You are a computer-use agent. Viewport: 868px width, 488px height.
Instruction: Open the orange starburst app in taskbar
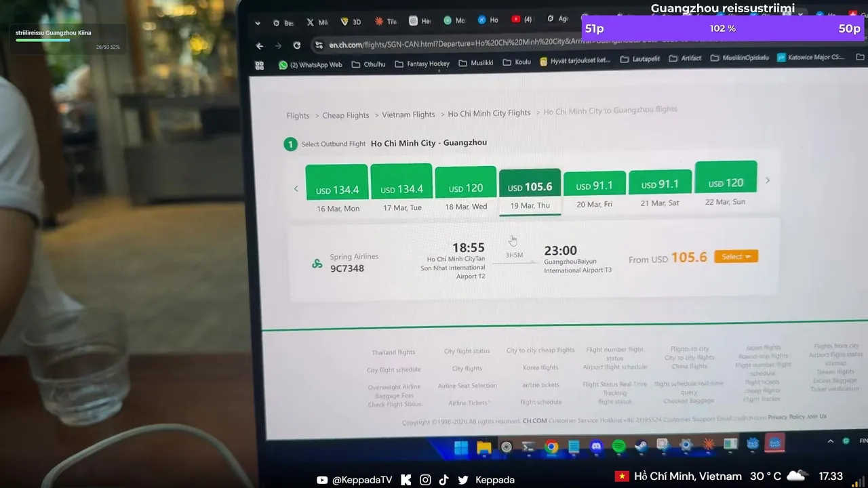(708, 445)
